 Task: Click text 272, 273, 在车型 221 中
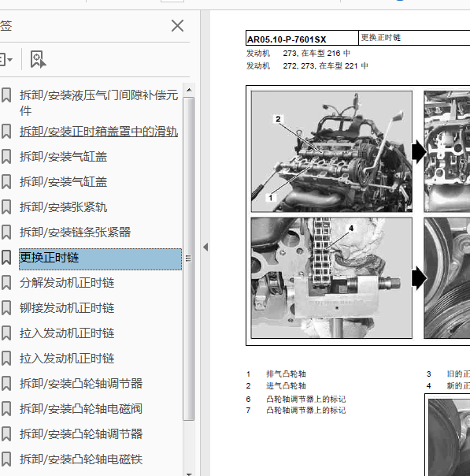pyautogui.click(x=326, y=65)
